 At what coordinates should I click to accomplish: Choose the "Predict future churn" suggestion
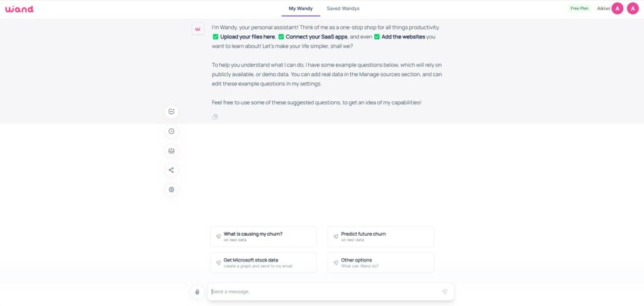pos(380,237)
